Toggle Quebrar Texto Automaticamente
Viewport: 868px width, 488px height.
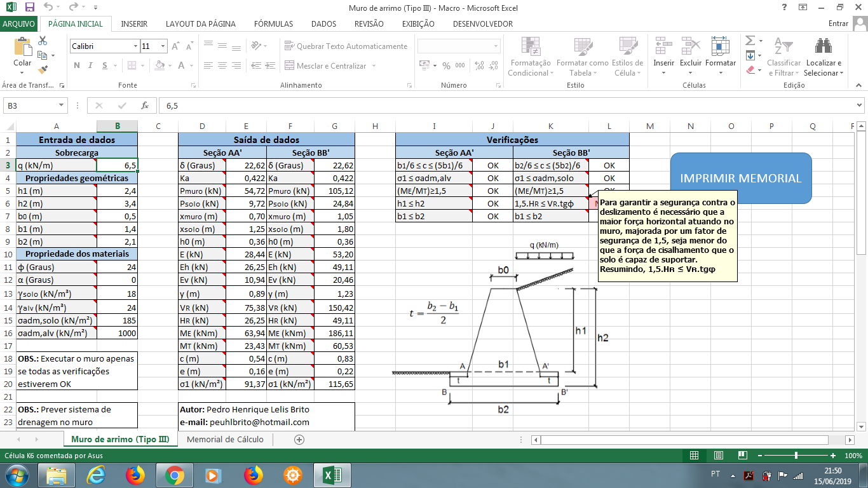point(346,46)
